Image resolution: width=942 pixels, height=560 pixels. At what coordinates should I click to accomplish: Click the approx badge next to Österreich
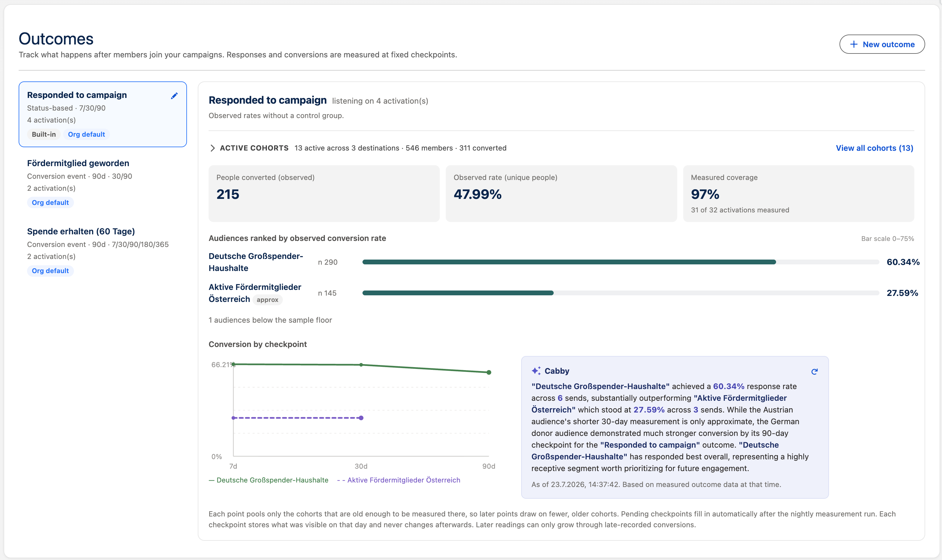267,300
